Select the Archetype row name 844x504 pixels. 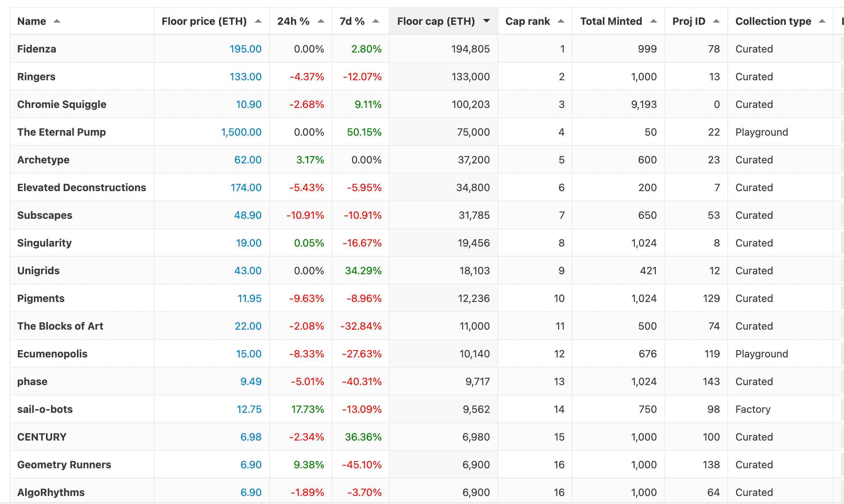43,160
